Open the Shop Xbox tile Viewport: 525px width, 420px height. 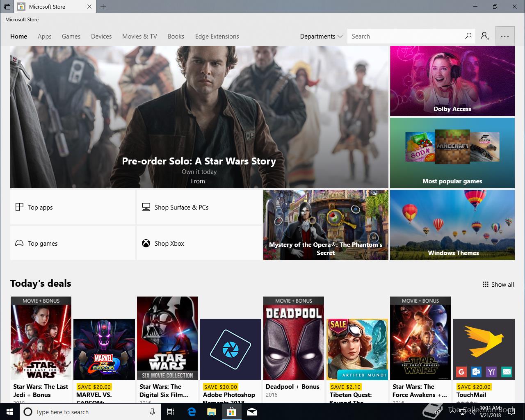coord(199,243)
